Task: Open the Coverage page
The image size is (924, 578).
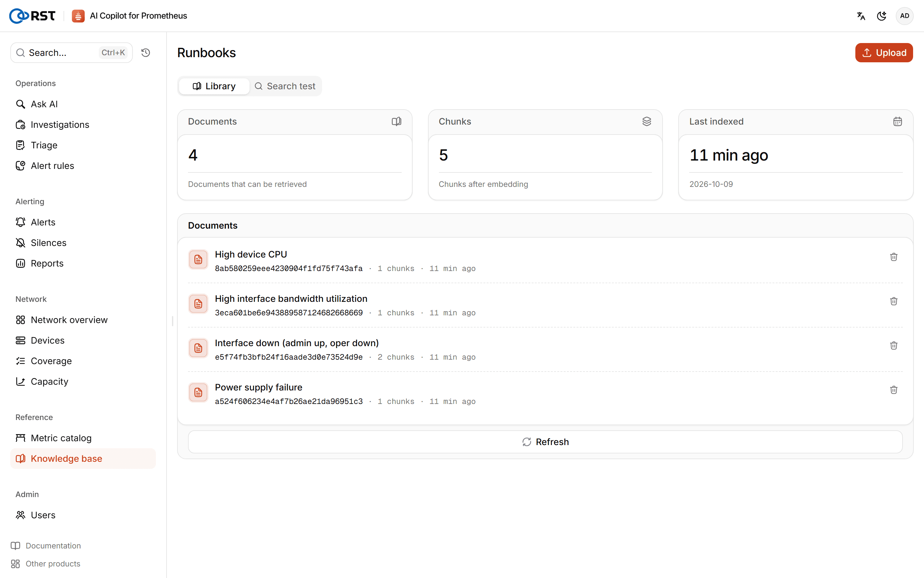Action: (83, 361)
